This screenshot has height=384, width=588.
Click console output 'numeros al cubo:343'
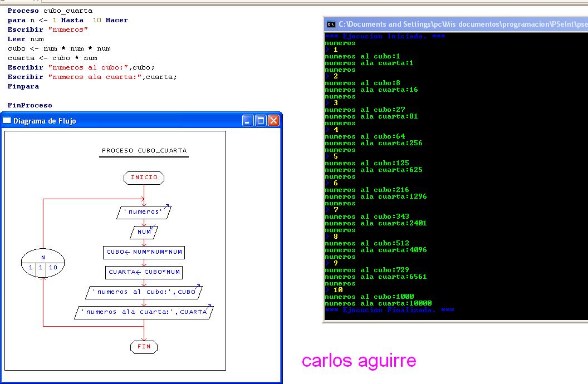point(367,216)
